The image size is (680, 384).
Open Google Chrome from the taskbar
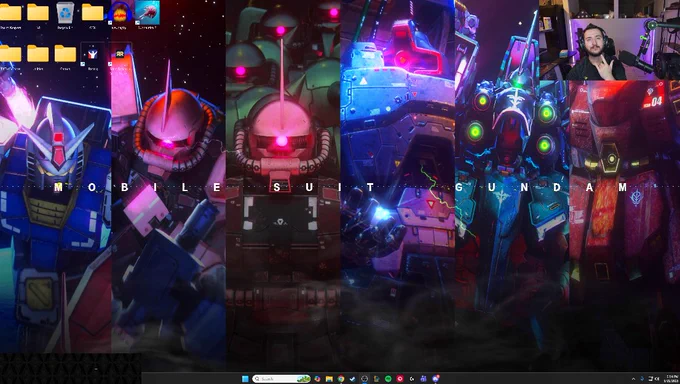(x=341, y=379)
